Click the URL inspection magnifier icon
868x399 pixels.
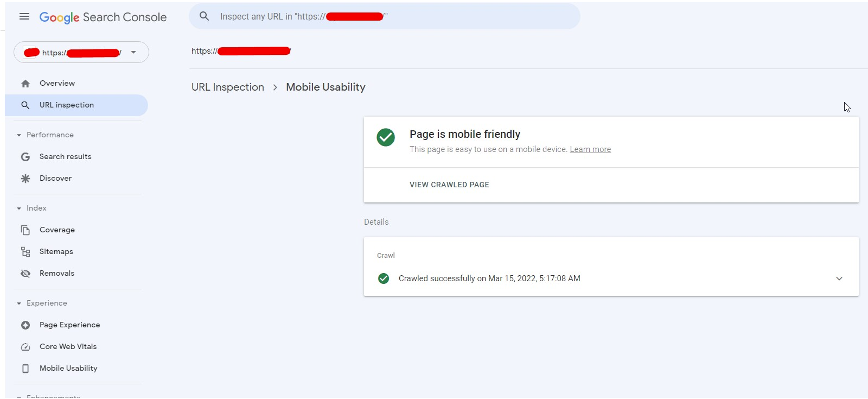click(x=25, y=105)
